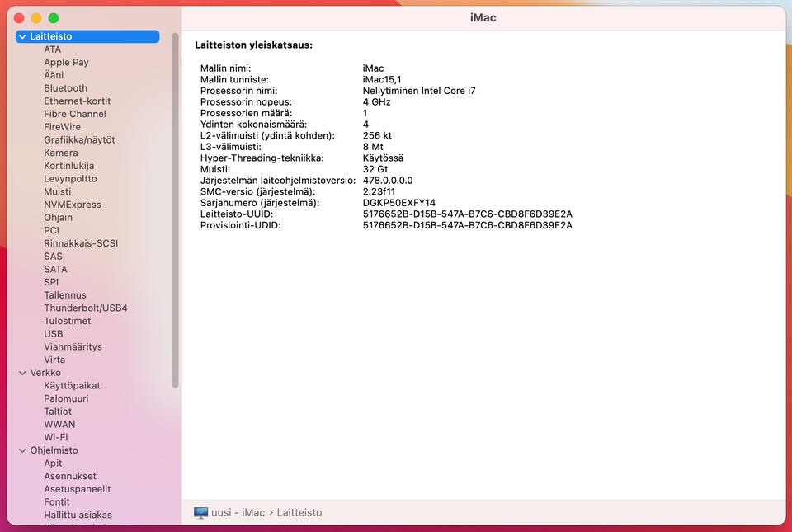This screenshot has width=792, height=532.
Task: Click the sidebar vertical scrollbar
Action: pyautogui.click(x=175, y=210)
